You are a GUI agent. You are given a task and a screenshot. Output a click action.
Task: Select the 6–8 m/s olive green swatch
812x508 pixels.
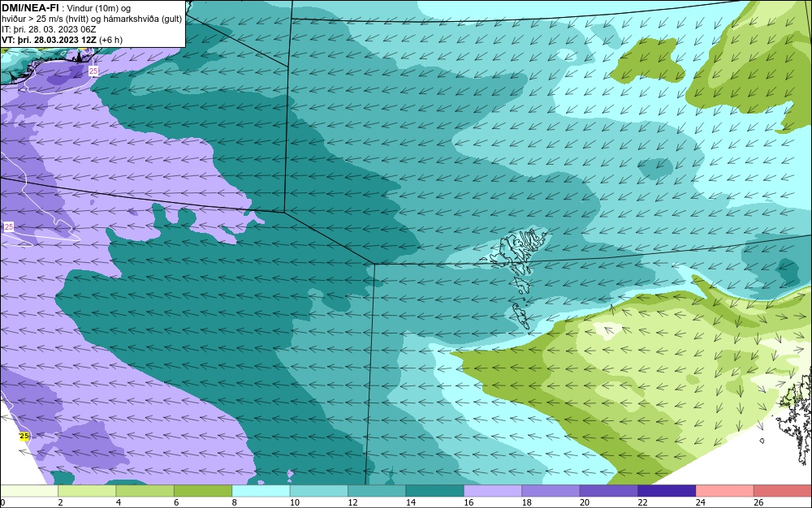pos(203,491)
